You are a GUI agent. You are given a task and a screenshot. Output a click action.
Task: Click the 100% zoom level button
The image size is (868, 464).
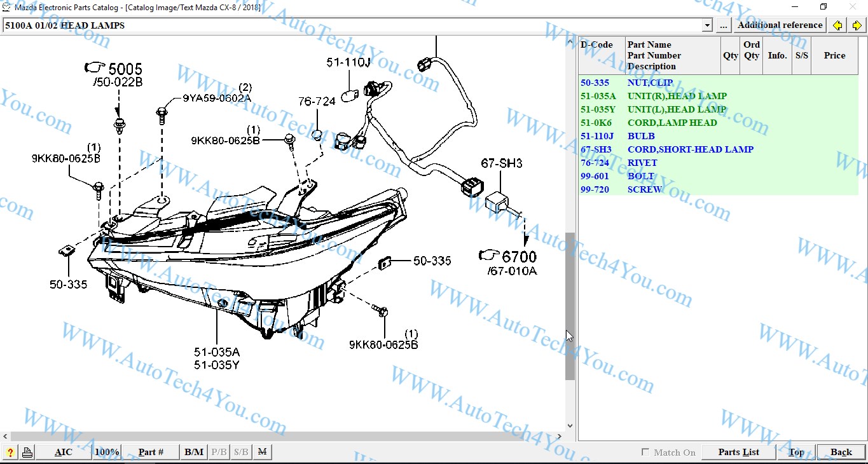point(107,452)
